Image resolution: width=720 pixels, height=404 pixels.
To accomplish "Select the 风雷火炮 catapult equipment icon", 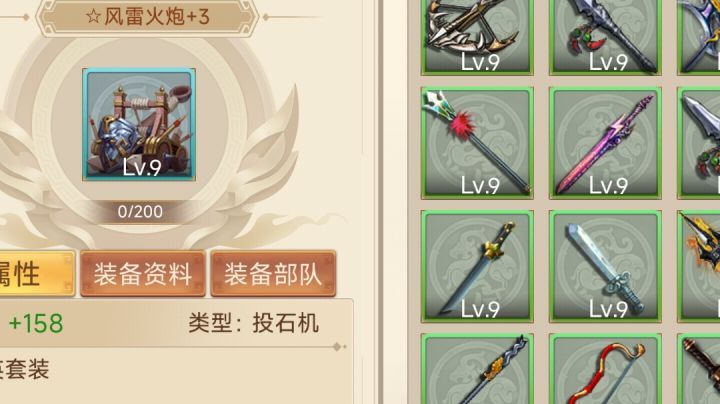I will 139,124.
